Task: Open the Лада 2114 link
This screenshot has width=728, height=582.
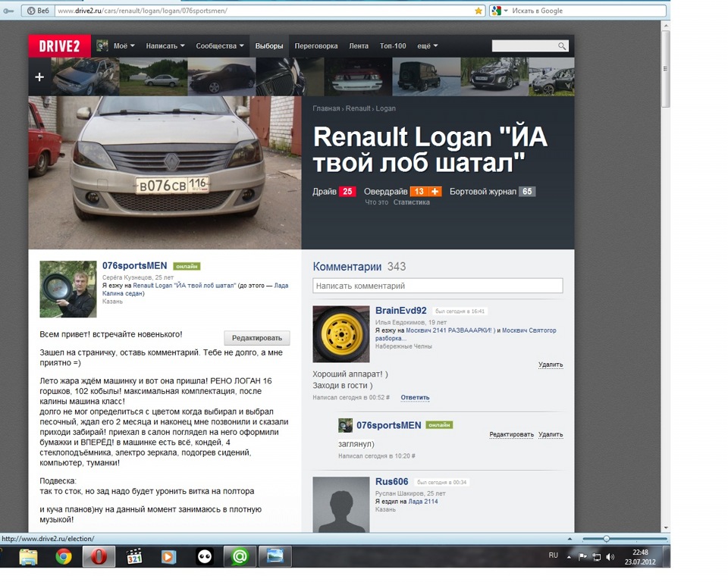Action: [423, 501]
